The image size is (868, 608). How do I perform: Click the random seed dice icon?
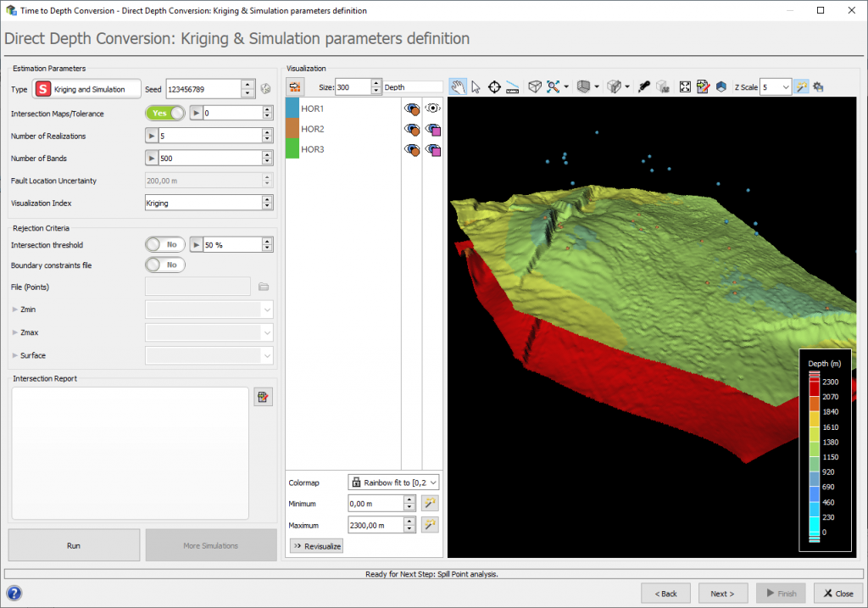pos(266,89)
